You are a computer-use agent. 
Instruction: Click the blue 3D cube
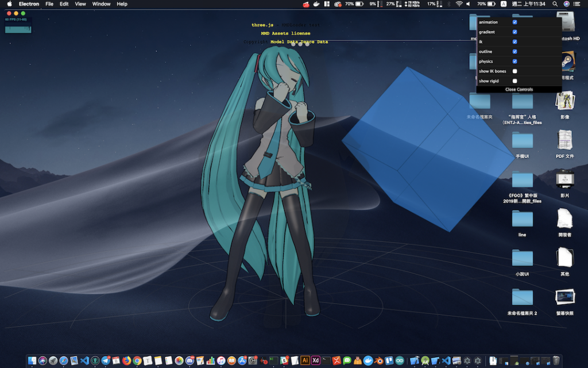click(427, 149)
